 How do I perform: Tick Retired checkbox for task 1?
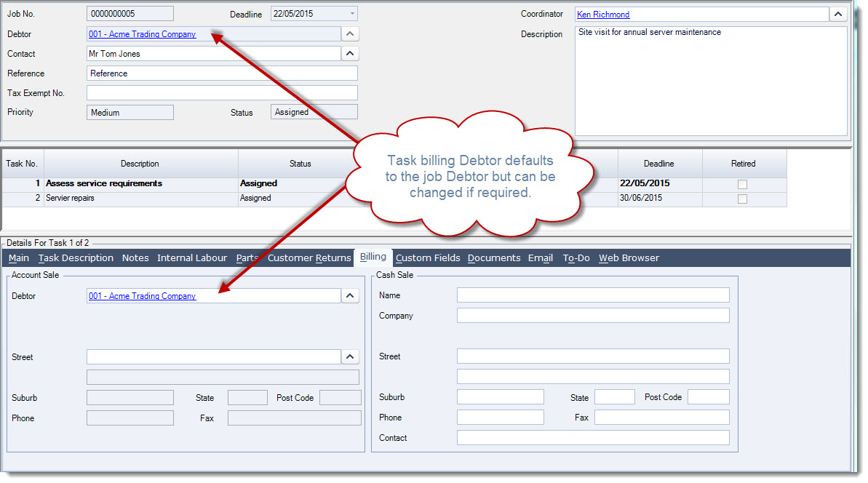[742, 184]
